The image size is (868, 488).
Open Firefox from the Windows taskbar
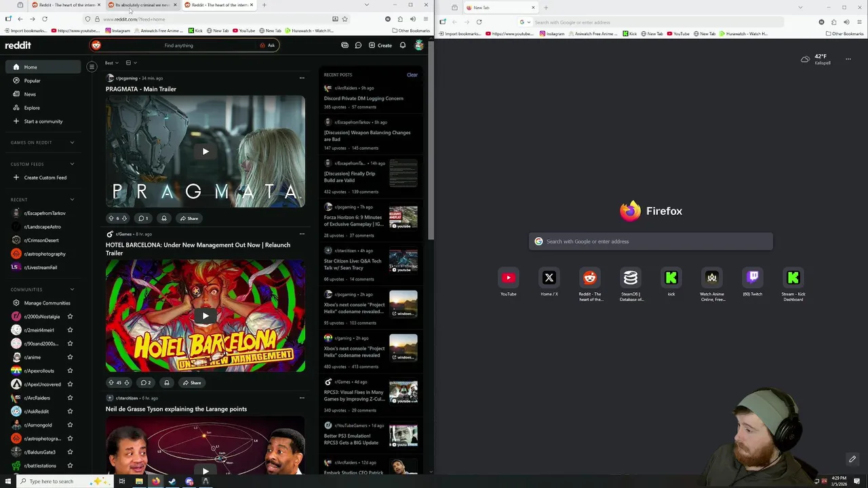coord(155,481)
